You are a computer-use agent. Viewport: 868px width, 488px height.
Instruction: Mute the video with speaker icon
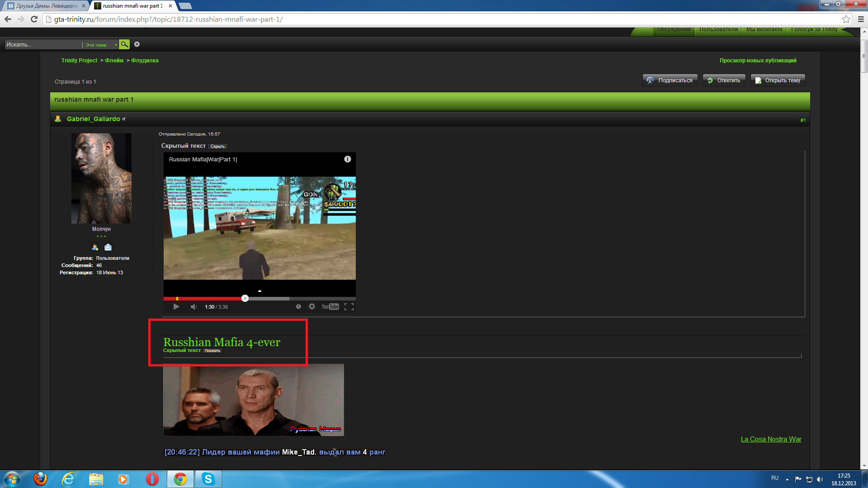193,307
